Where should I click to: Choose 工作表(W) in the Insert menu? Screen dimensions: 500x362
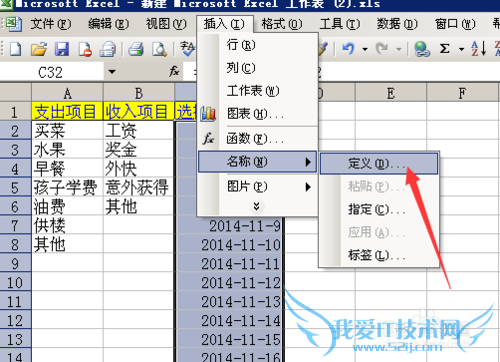(257, 91)
